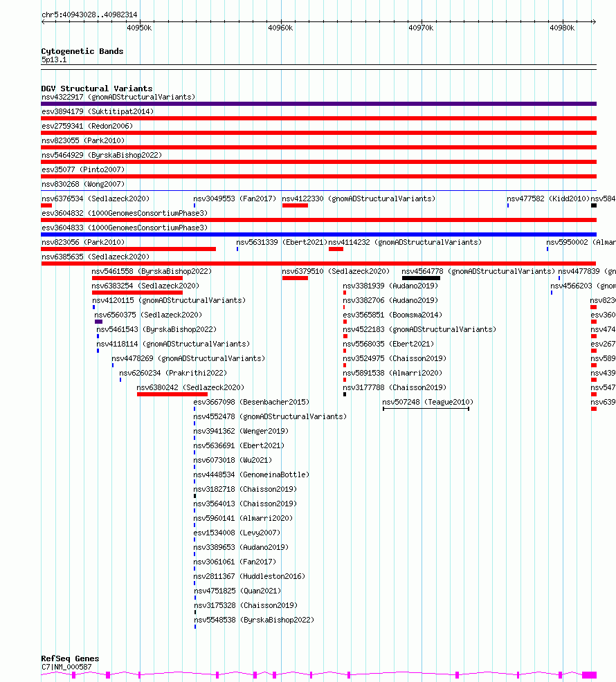616x682 pixels.
Task: Click nsv5891538 Almarri2020 label
Action: point(392,374)
